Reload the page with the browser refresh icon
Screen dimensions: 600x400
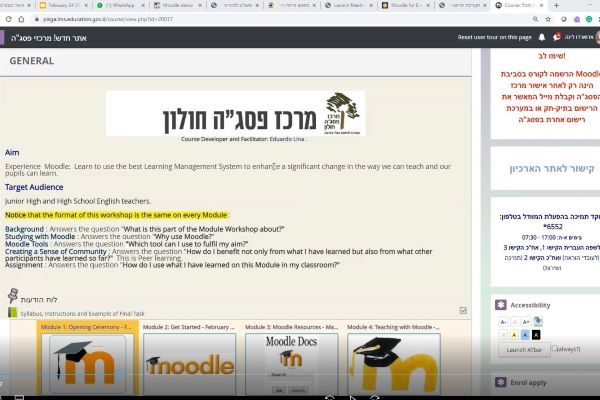pyautogui.click(x=8, y=19)
